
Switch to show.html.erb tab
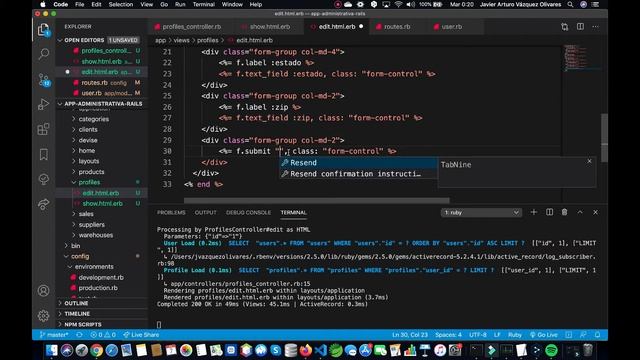pos(270,27)
